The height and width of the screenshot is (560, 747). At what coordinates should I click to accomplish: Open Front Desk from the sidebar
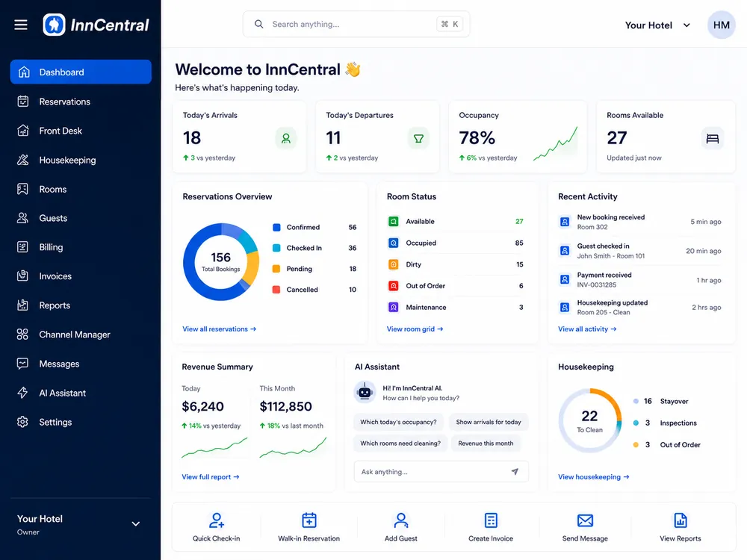[81, 131]
